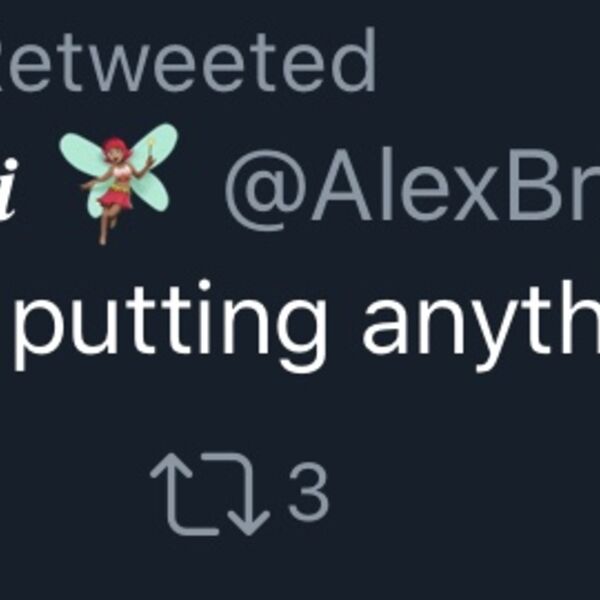Click the fairy emoji's red hair
Image resolution: width=600 pixels, height=600 pixels.
coord(116,148)
